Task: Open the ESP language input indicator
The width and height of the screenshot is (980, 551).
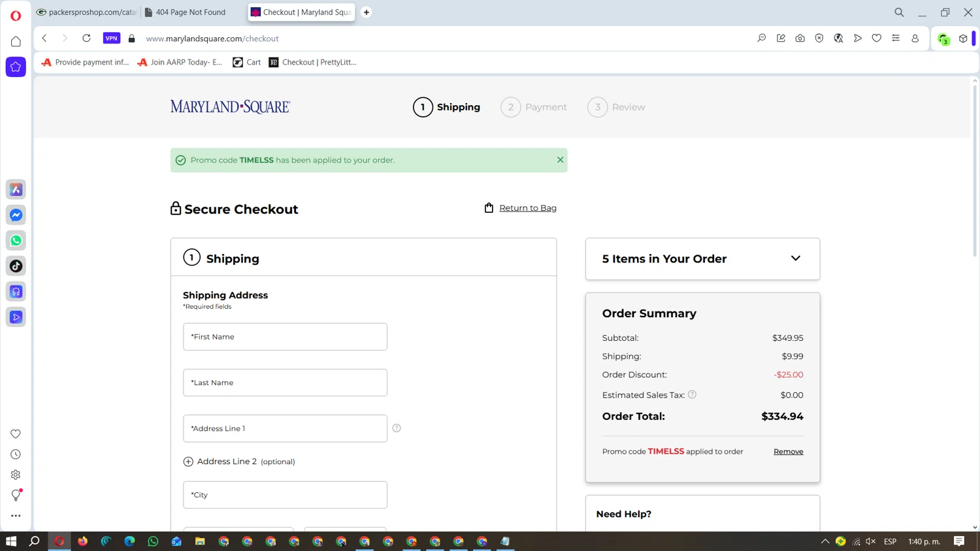Action: (890, 541)
